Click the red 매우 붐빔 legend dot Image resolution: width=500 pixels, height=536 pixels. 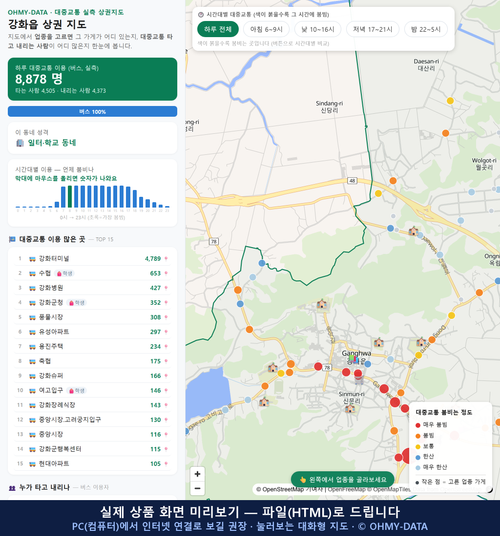pyautogui.click(x=418, y=425)
